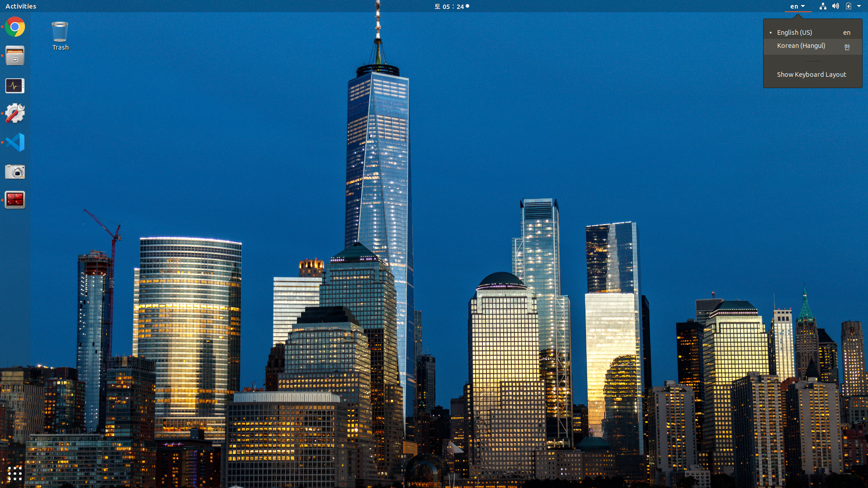Click the wired network status icon
Image resolution: width=868 pixels, height=488 pixels.
coord(823,6)
